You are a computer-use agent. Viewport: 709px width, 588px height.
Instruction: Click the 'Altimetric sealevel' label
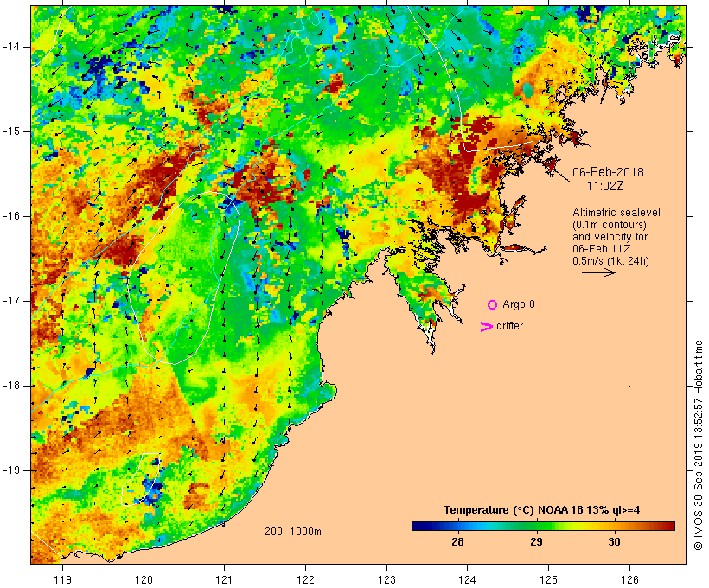point(616,213)
